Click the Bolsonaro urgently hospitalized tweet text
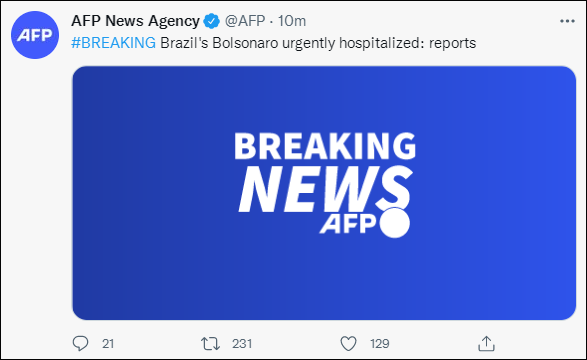The width and height of the screenshot is (587, 360). 318,43
